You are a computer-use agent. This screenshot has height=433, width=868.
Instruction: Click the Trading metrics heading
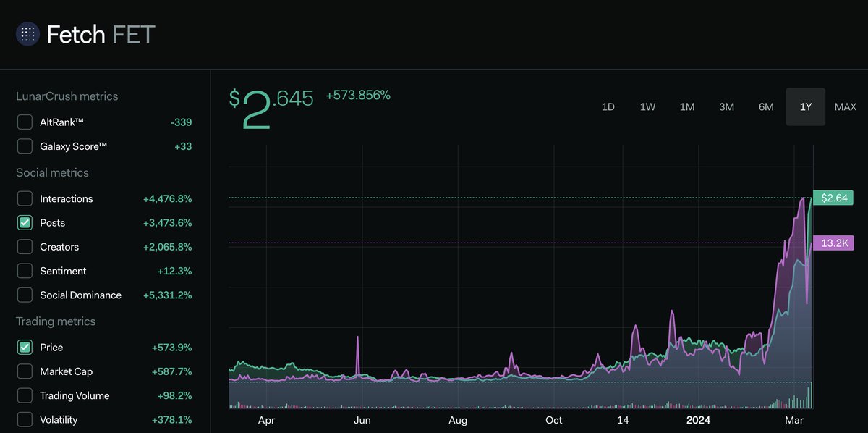point(56,321)
